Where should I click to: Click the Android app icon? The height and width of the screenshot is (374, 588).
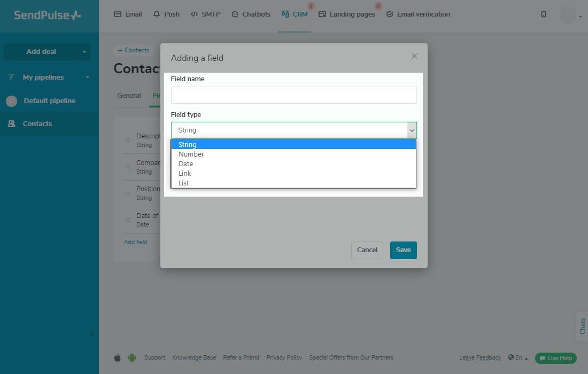point(132,358)
